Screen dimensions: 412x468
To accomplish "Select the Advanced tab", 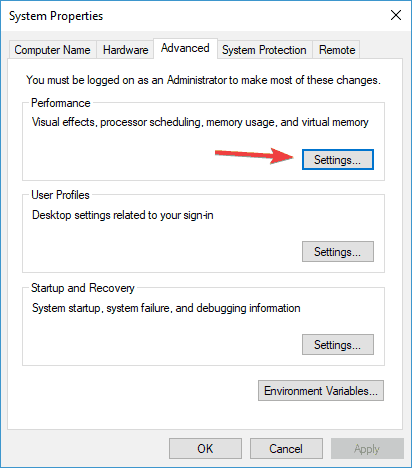I will (x=185, y=48).
